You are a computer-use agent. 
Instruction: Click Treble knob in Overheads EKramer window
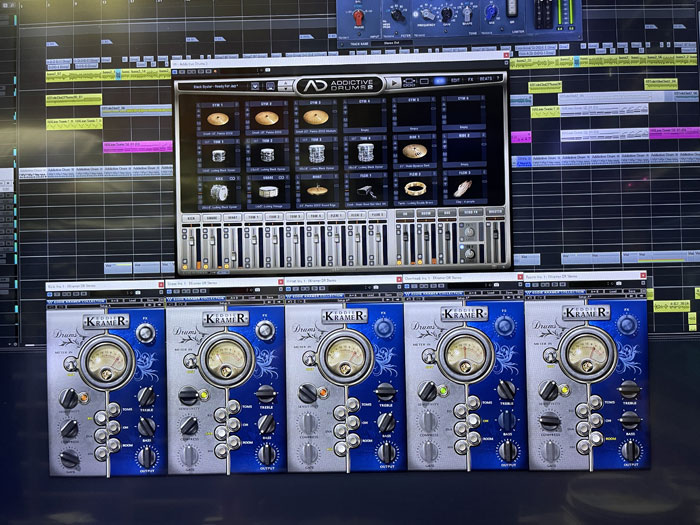pyautogui.click(x=506, y=390)
